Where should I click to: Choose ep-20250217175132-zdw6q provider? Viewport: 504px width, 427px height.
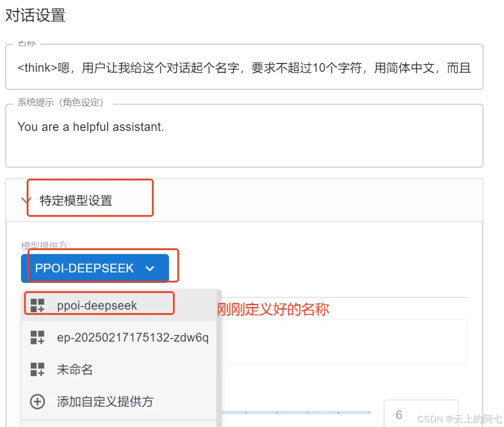pyautogui.click(x=119, y=337)
